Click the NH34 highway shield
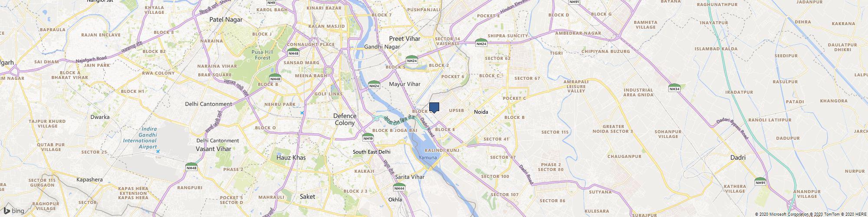868x217 pixels. 674,88
